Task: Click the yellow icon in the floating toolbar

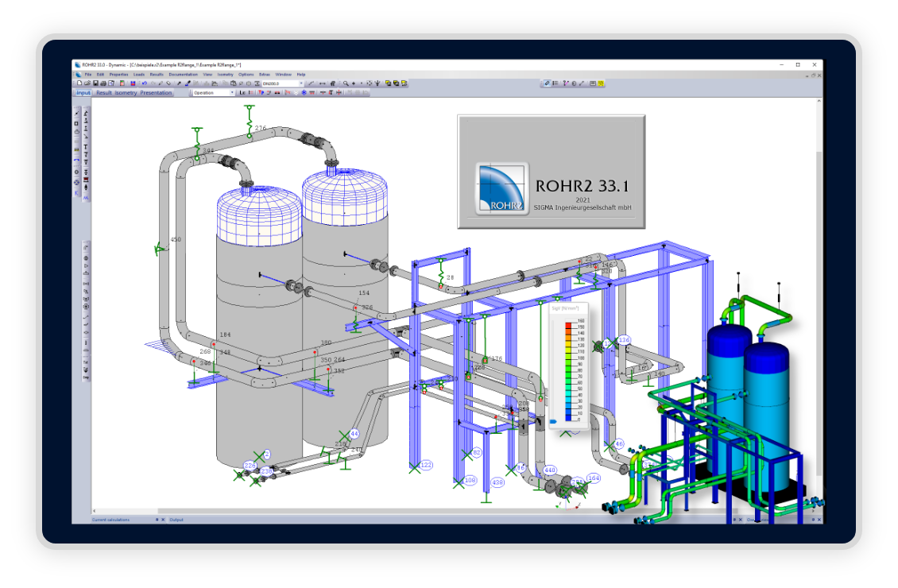Action: pos(602,83)
